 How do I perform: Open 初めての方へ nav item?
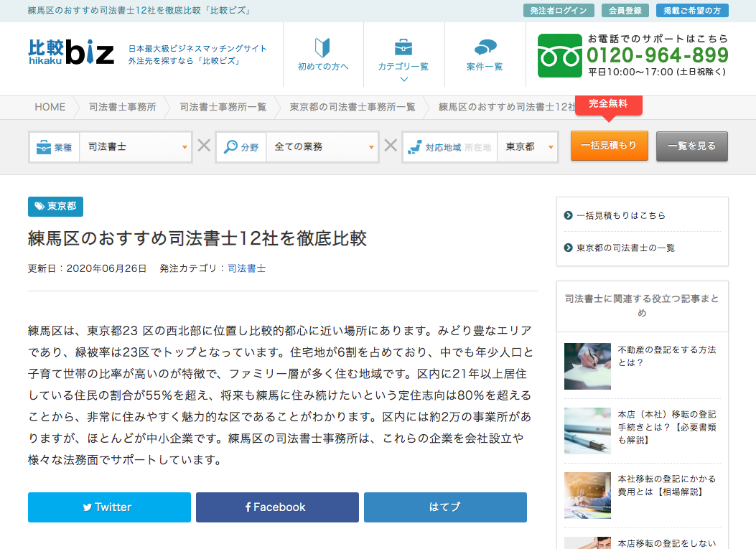[323, 55]
